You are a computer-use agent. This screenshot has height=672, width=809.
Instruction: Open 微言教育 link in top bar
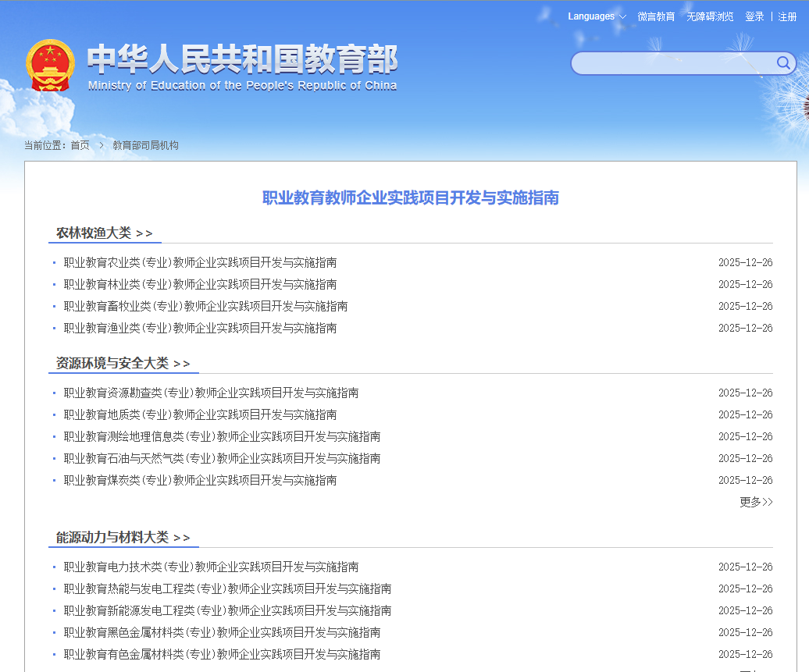pos(656,16)
